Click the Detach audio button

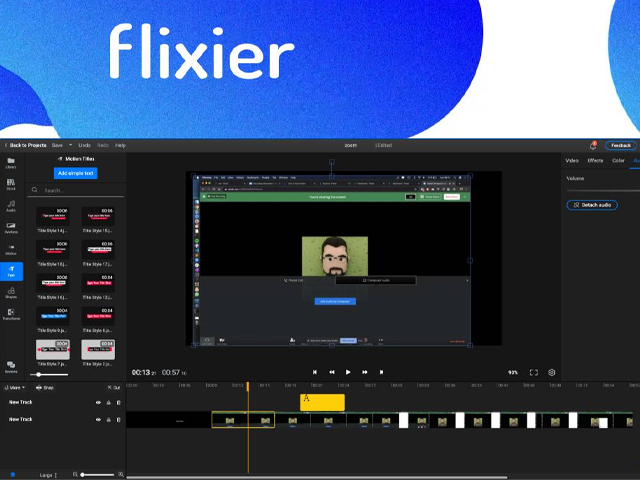point(592,205)
